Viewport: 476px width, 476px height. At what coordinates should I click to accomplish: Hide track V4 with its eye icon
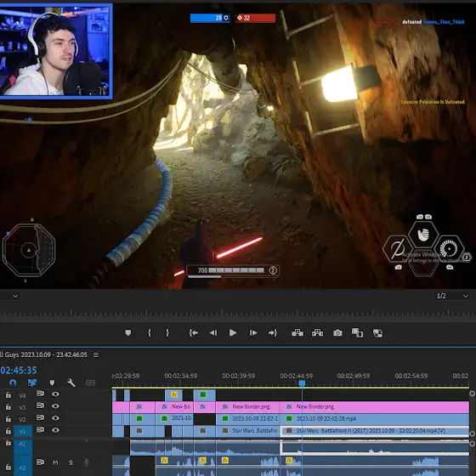coord(55,394)
